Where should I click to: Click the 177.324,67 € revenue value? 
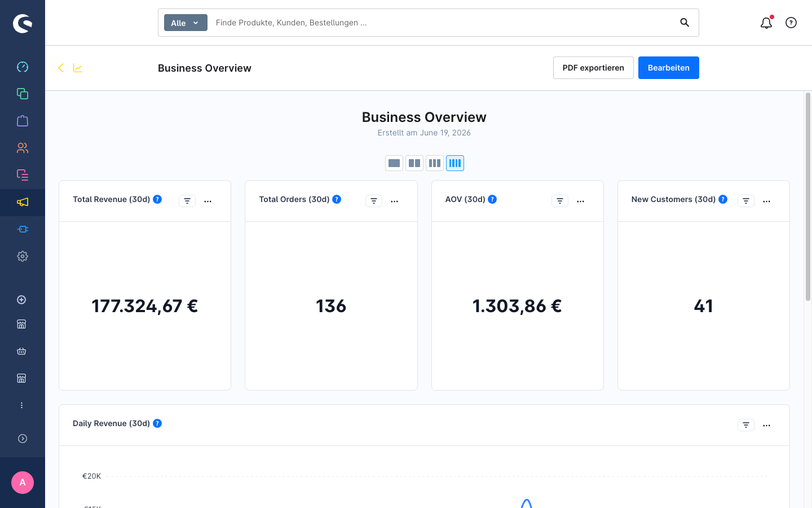(x=145, y=306)
